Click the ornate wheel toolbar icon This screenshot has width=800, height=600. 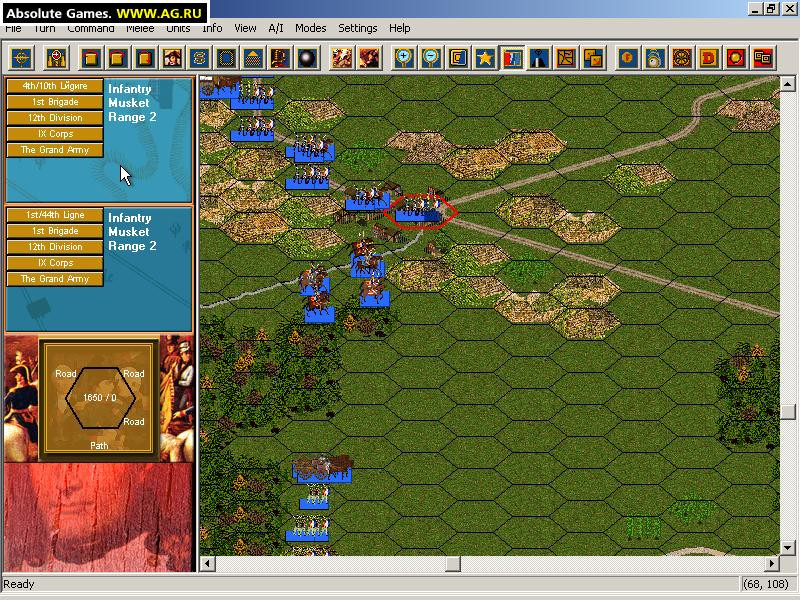pos(682,58)
